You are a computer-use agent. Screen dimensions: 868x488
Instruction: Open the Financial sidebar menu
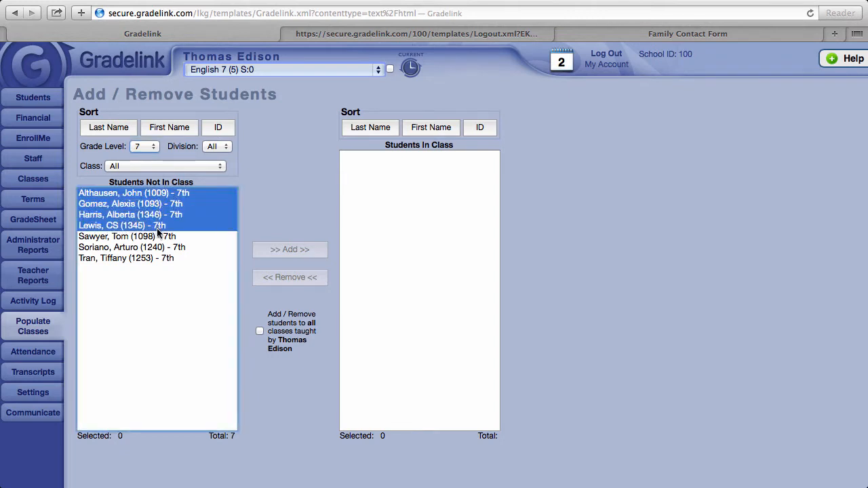(x=33, y=118)
